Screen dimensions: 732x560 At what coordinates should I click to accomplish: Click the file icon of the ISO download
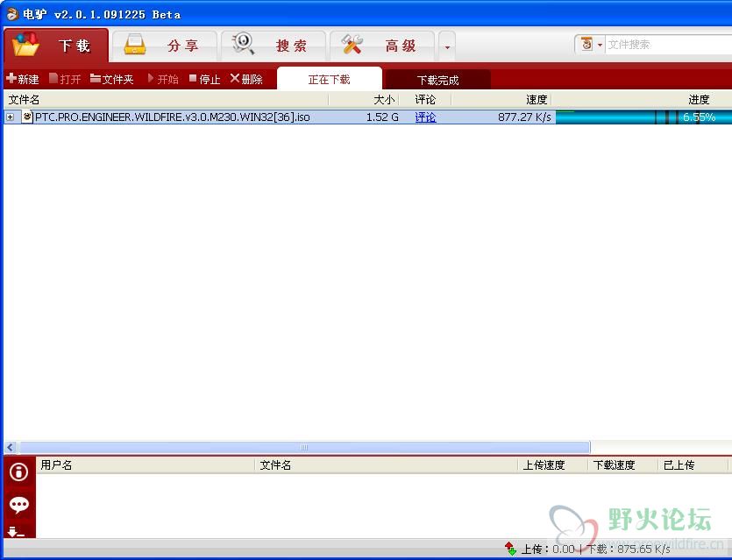point(27,117)
